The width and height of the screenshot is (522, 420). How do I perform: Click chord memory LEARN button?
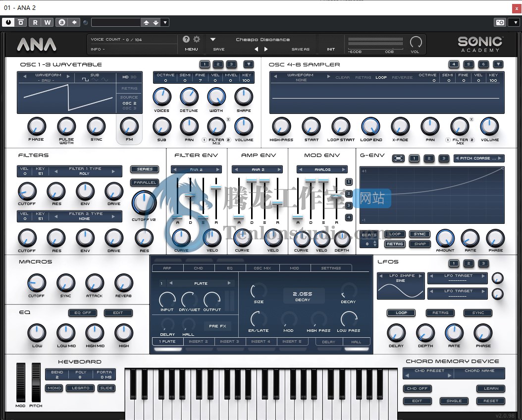pos(491,388)
